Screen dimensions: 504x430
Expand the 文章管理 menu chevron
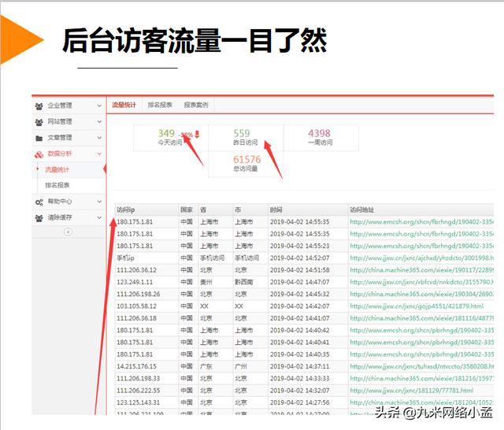tap(99, 138)
